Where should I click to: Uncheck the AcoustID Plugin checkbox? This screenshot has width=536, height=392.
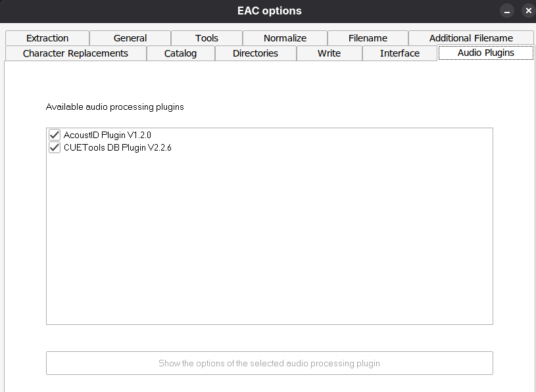(x=55, y=135)
